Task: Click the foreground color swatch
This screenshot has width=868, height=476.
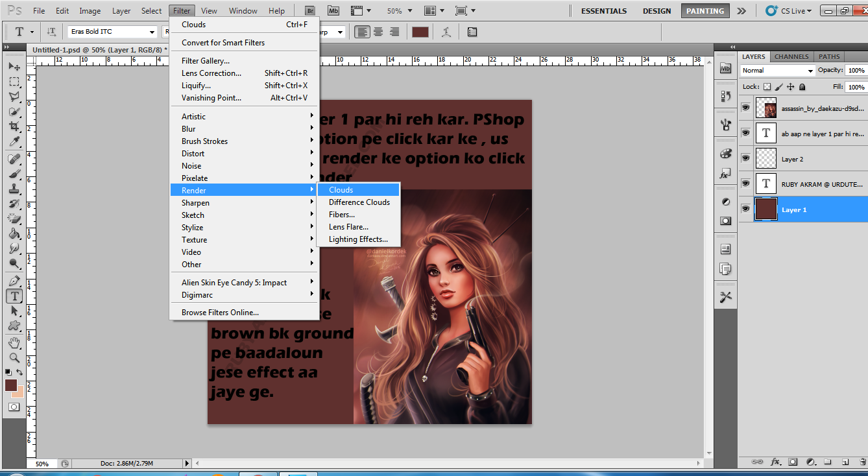Action: coord(11,385)
